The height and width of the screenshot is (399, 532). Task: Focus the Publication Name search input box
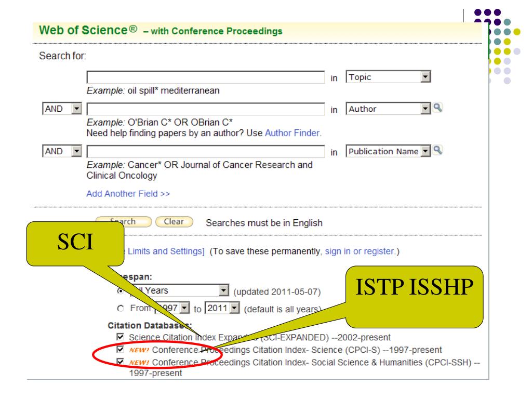[x=206, y=151]
